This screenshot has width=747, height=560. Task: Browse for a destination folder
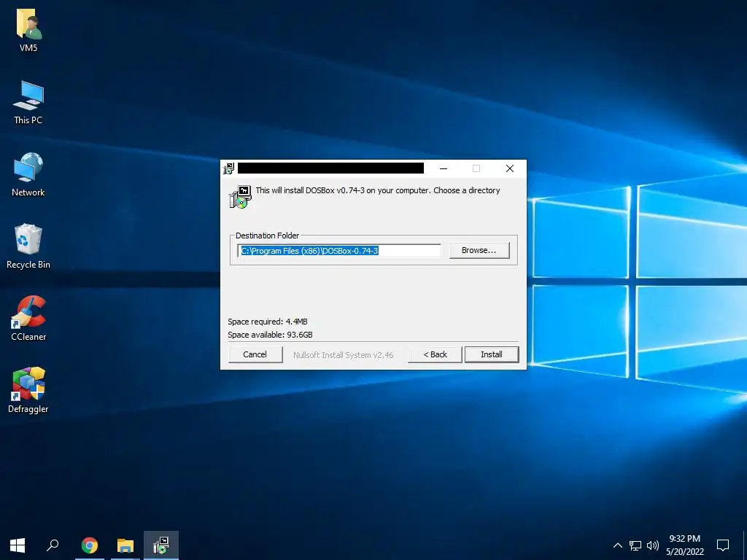click(479, 250)
